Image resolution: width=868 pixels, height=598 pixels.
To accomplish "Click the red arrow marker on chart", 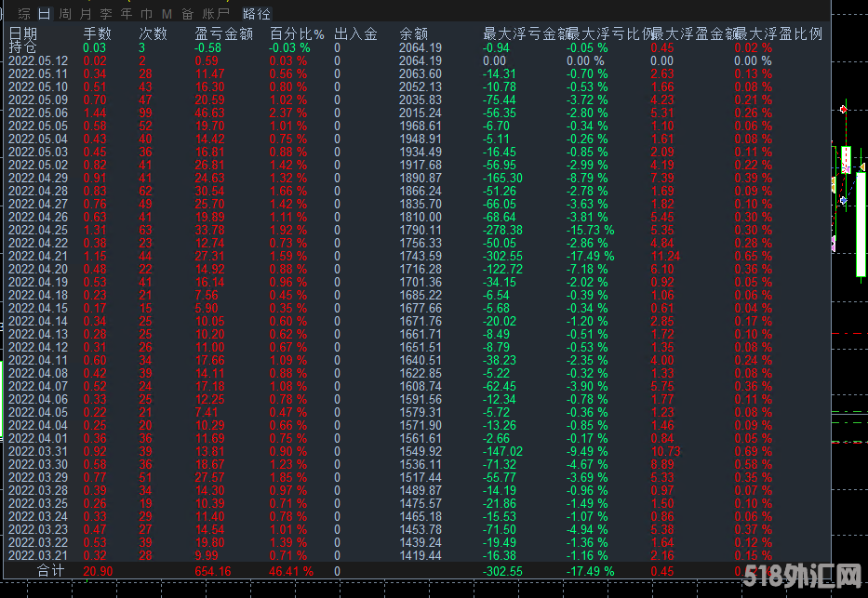I will point(843,110).
